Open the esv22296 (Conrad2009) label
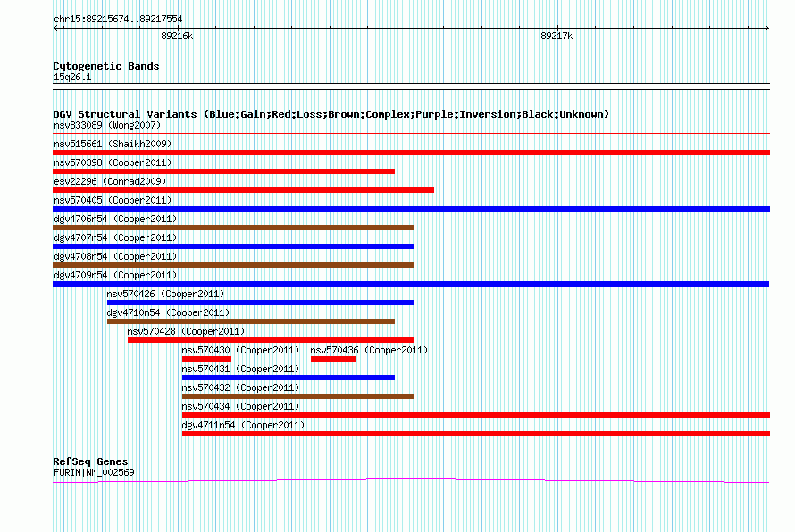The height and width of the screenshot is (532, 795). pyautogui.click(x=110, y=181)
